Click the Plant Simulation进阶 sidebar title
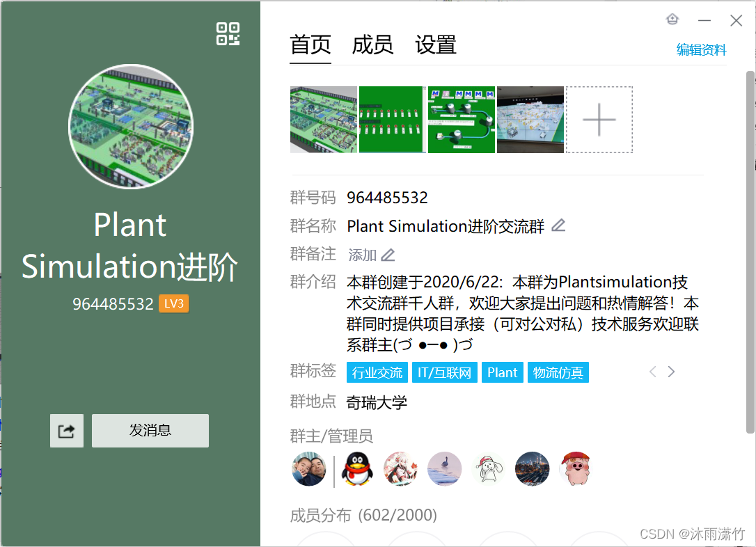756x547 pixels. pyautogui.click(x=130, y=246)
